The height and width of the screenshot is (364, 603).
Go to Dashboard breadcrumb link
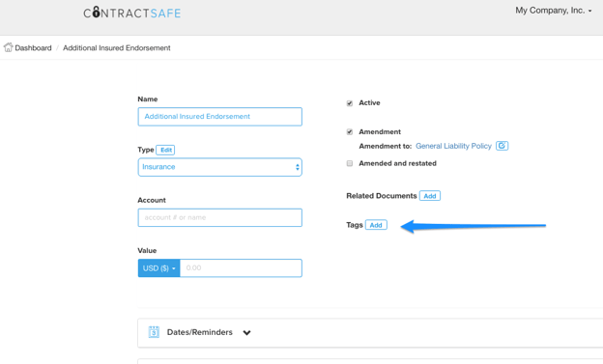33,47
